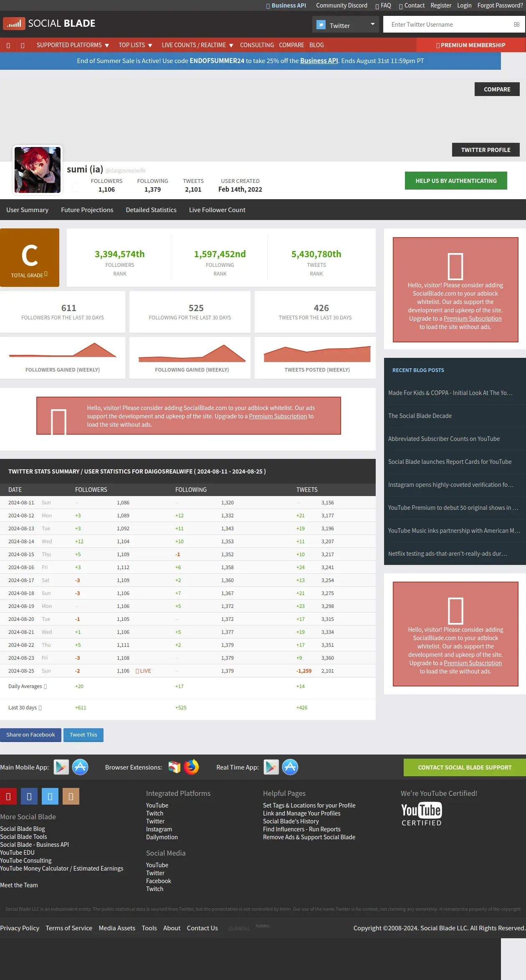The image size is (526, 980).
Task: Open 'Made For Kids & COPPA' blog post
Action: 450,393
